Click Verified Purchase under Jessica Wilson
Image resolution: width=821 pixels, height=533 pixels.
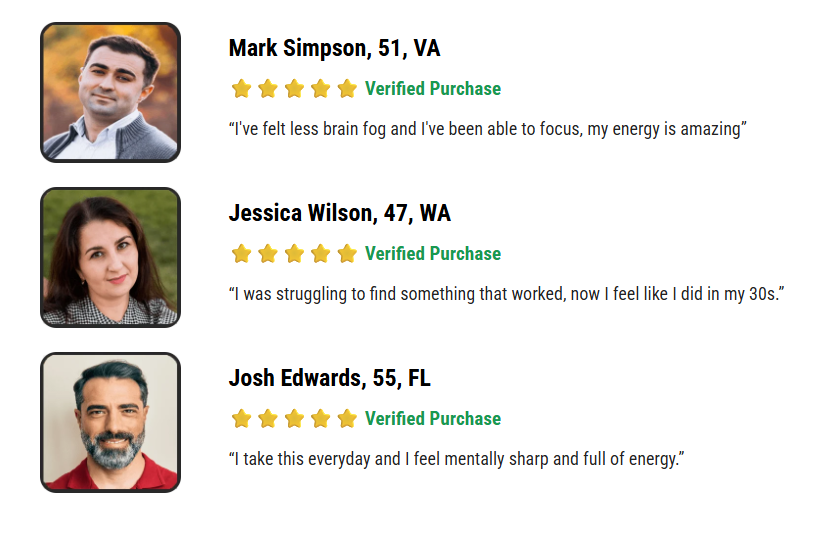(433, 254)
